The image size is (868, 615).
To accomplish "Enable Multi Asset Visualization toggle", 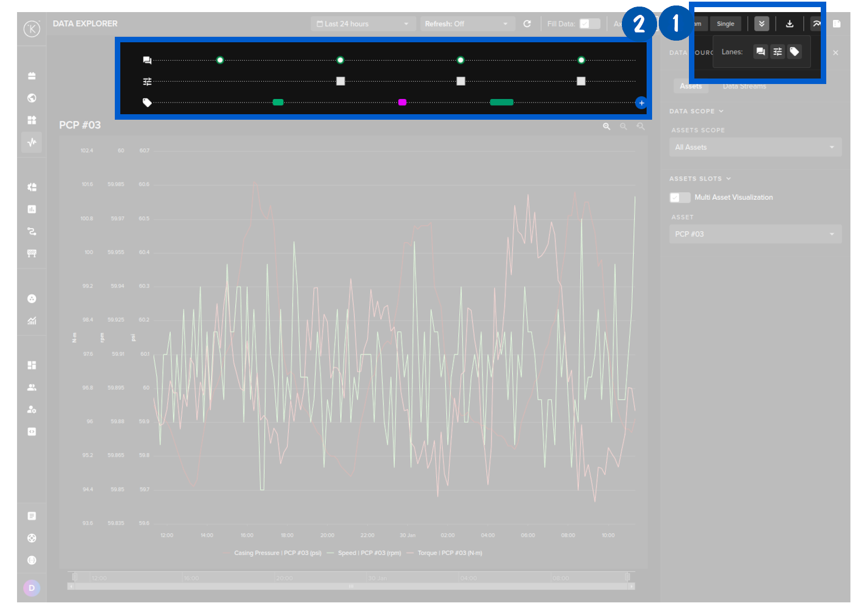I will pyautogui.click(x=680, y=198).
